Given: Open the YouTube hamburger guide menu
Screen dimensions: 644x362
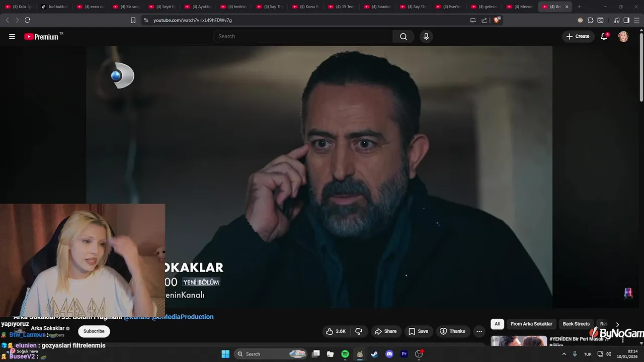Looking at the screenshot, I should pyautogui.click(x=12, y=36).
